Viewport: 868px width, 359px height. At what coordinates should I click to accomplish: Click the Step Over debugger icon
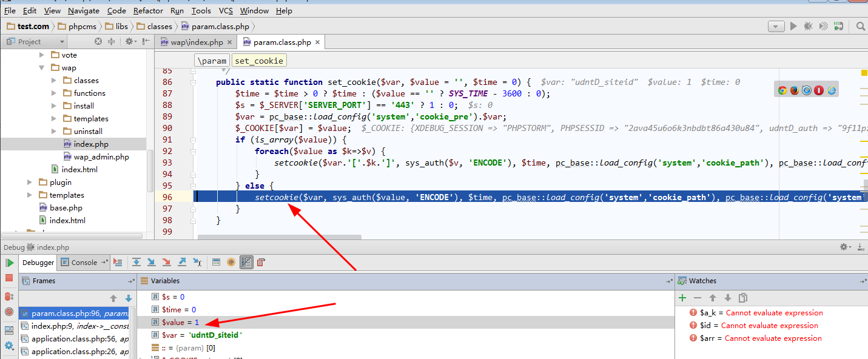136,262
